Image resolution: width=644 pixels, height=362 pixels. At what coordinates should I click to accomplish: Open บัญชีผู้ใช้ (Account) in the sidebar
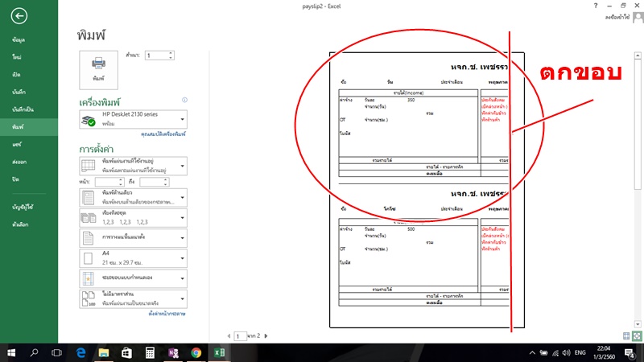click(23, 208)
